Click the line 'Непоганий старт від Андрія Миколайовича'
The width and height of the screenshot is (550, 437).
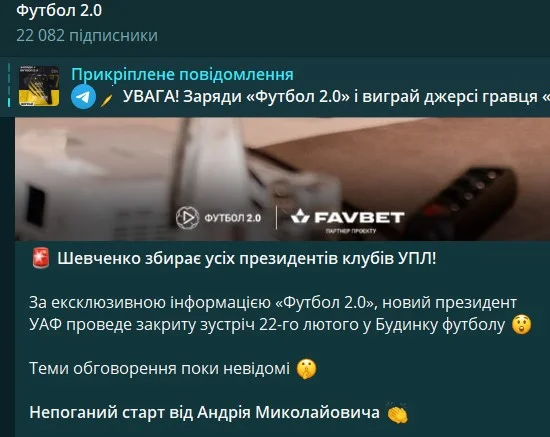click(204, 412)
